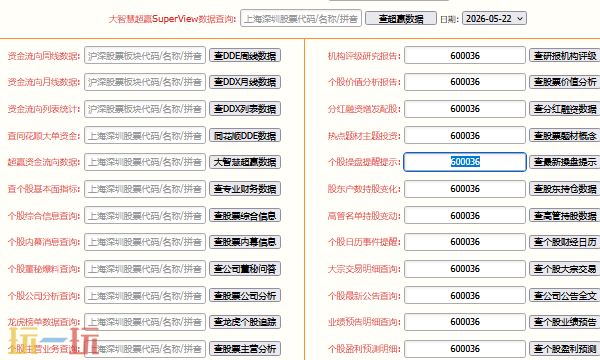Select the 机构评级研究报告 field containing 600036
This screenshot has width=600, height=360.
(x=465, y=56)
